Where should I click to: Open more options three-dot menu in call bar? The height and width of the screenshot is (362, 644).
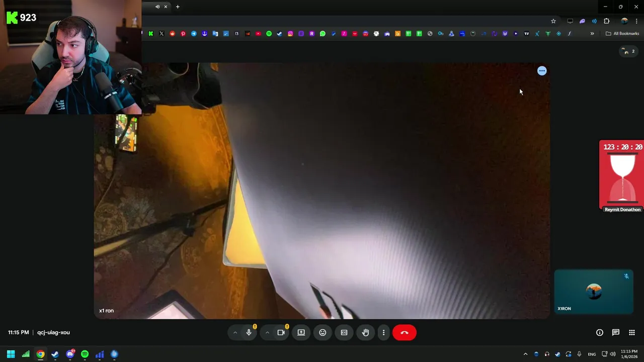[x=383, y=332]
